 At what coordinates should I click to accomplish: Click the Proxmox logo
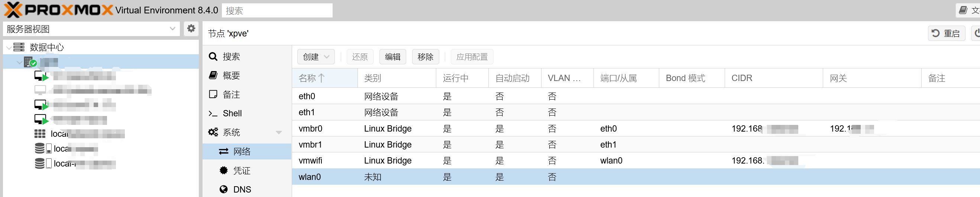click(58, 10)
